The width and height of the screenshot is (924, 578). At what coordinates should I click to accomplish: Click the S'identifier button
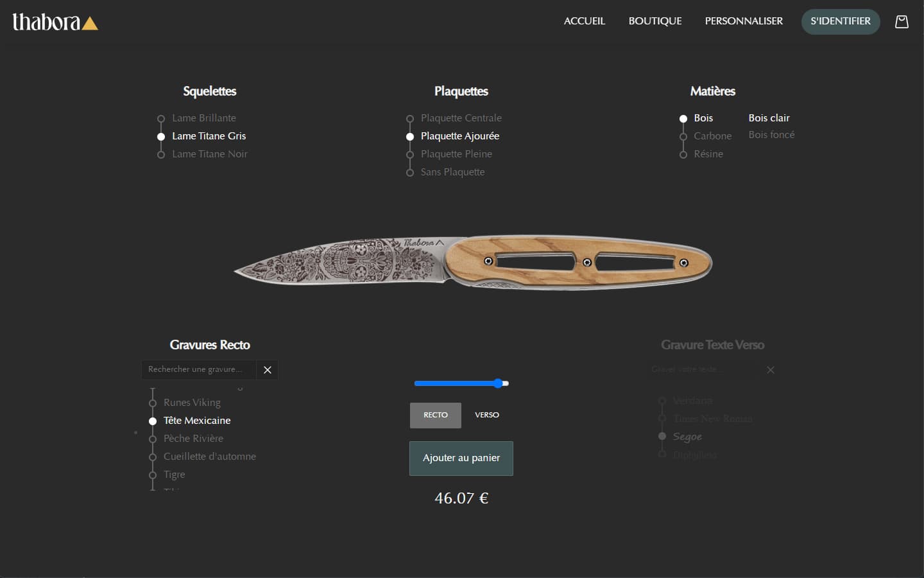(x=840, y=21)
